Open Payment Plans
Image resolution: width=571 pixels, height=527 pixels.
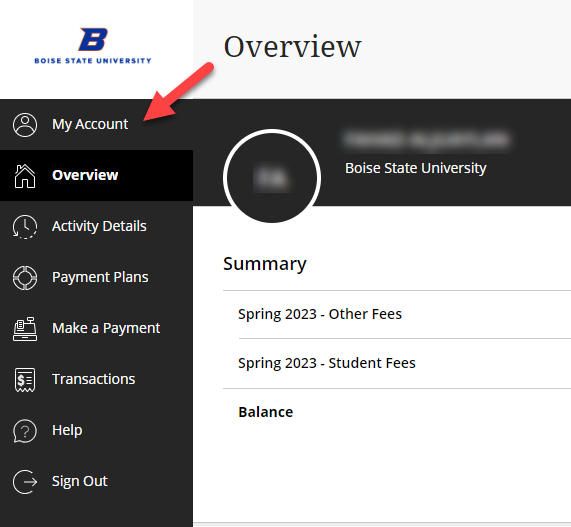(x=97, y=278)
